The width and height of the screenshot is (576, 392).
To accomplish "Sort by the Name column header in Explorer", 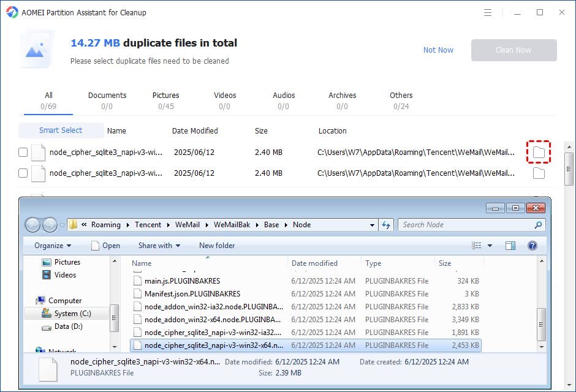I will pyautogui.click(x=208, y=263).
